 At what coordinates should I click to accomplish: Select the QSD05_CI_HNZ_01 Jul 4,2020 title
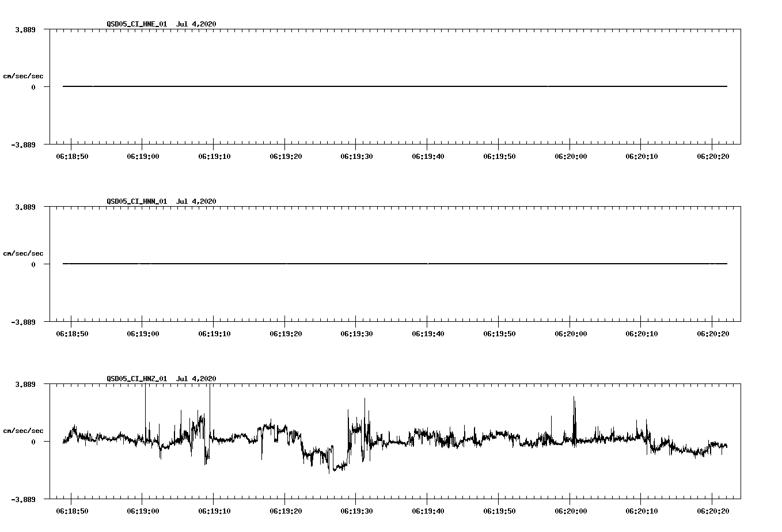pyautogui.click(x=161, y=379)
